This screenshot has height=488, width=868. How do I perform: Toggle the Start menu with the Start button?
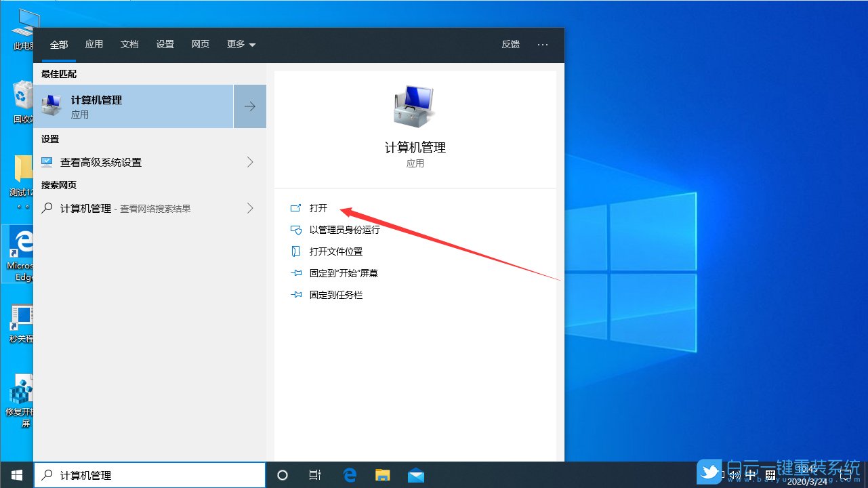[x=16, y=475]
